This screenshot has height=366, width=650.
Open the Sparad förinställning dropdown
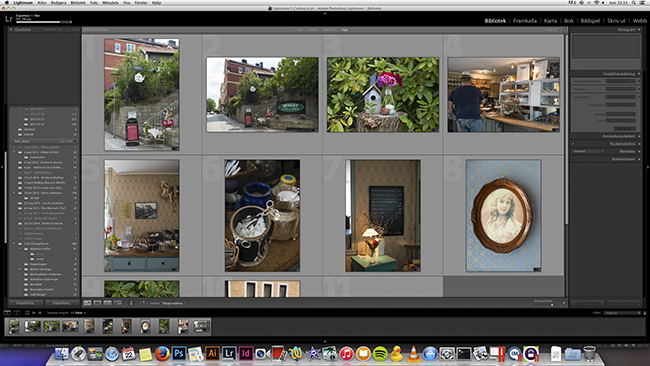point(621,82)
